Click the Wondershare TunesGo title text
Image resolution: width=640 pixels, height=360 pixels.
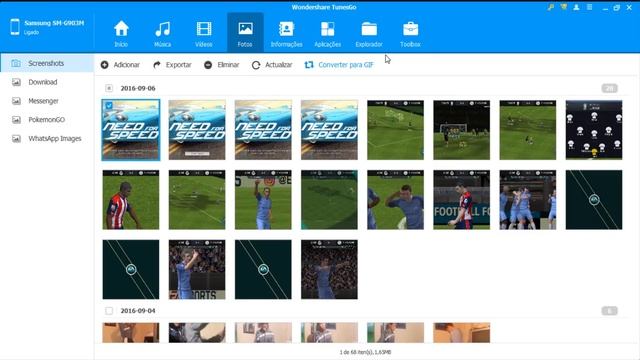(x=324, y=7)
